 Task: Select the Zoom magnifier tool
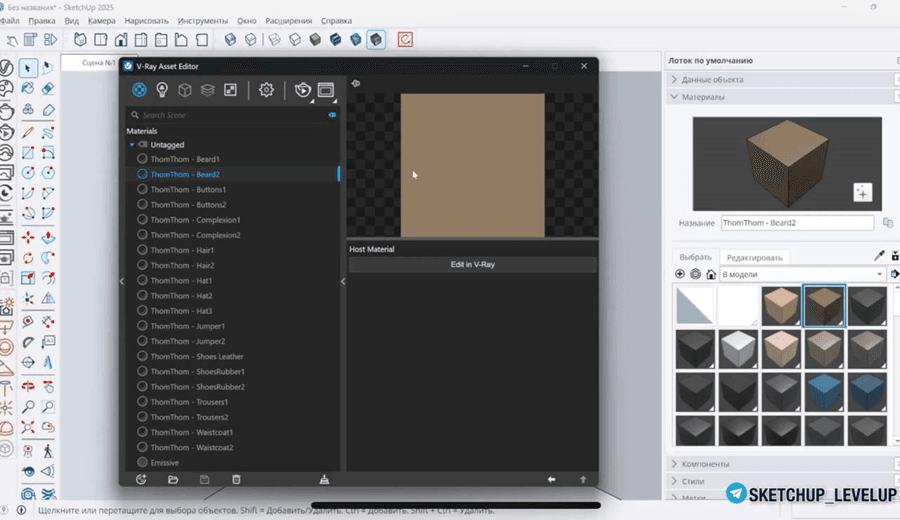click(28, 407)
